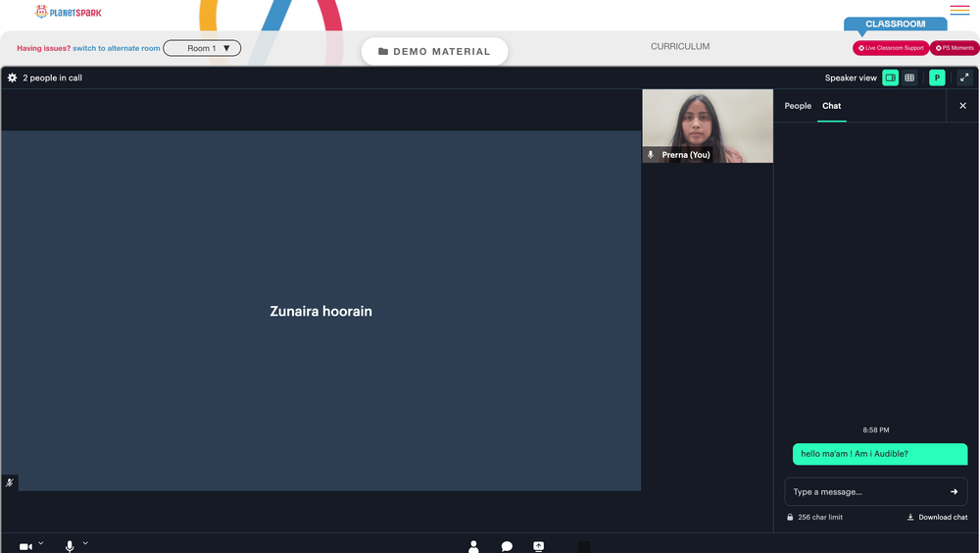Expand camera options chevron

coord(40,543)
